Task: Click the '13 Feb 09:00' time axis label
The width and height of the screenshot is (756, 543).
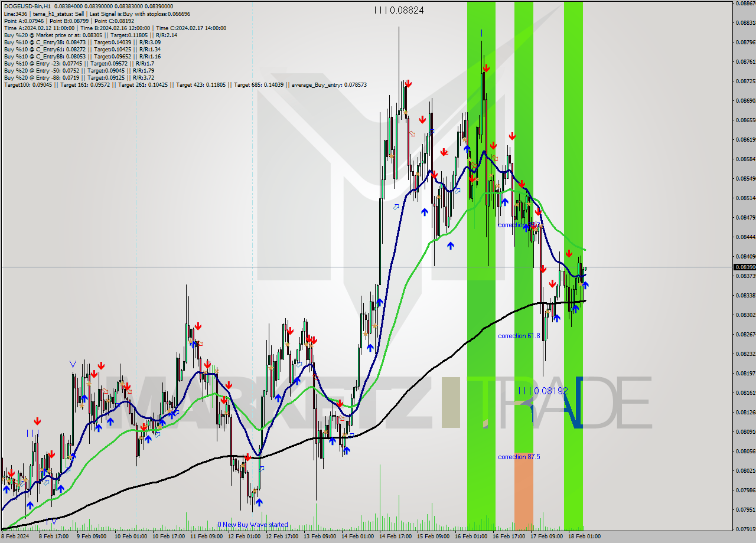Action: point(320,537)
